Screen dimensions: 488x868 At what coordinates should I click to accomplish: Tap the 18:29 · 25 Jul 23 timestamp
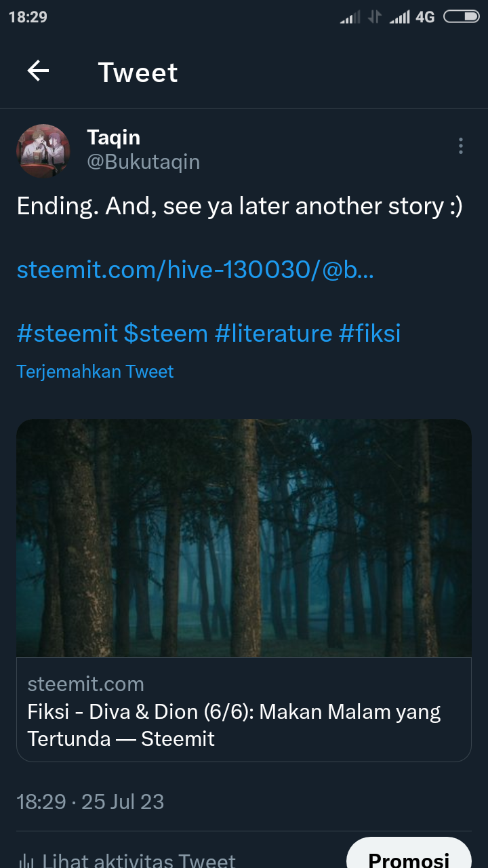pos(90,802)
